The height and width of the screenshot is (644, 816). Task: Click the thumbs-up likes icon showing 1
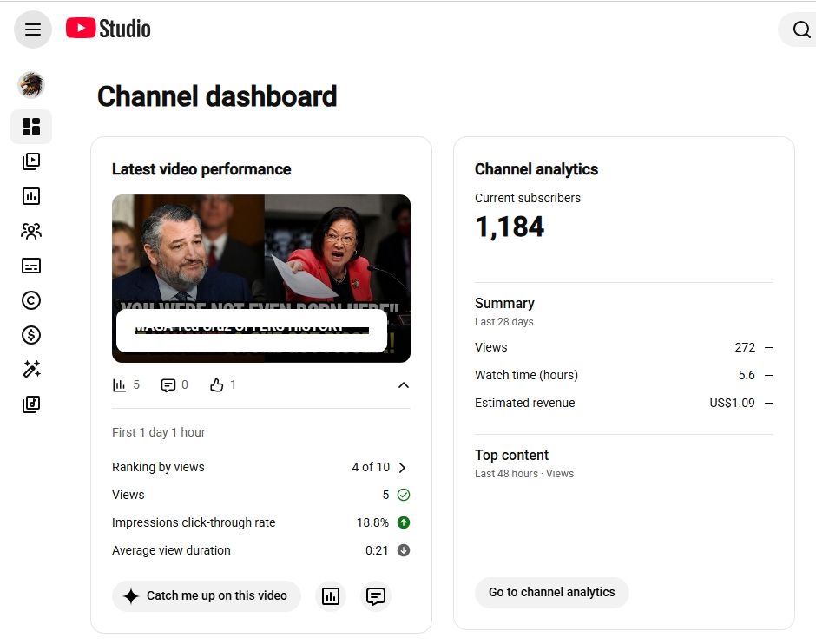point(216,385)
